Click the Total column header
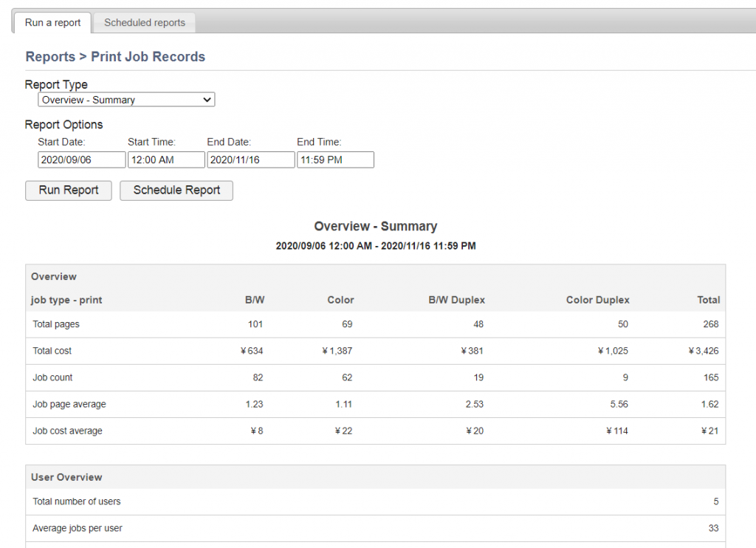 (707, 300)
